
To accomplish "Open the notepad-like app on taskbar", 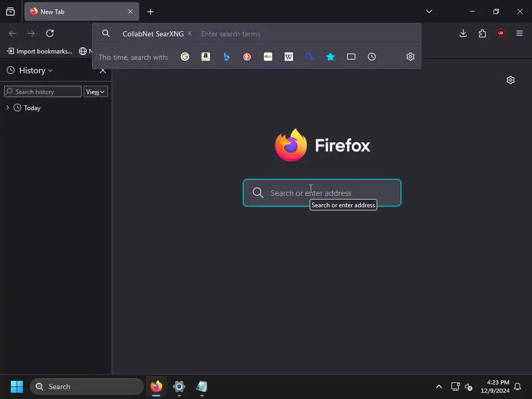I will click(x=202, y=387).
